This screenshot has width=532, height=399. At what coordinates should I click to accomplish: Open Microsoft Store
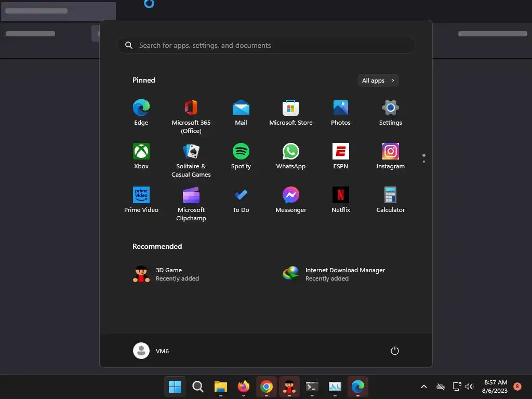coord(291,113)
